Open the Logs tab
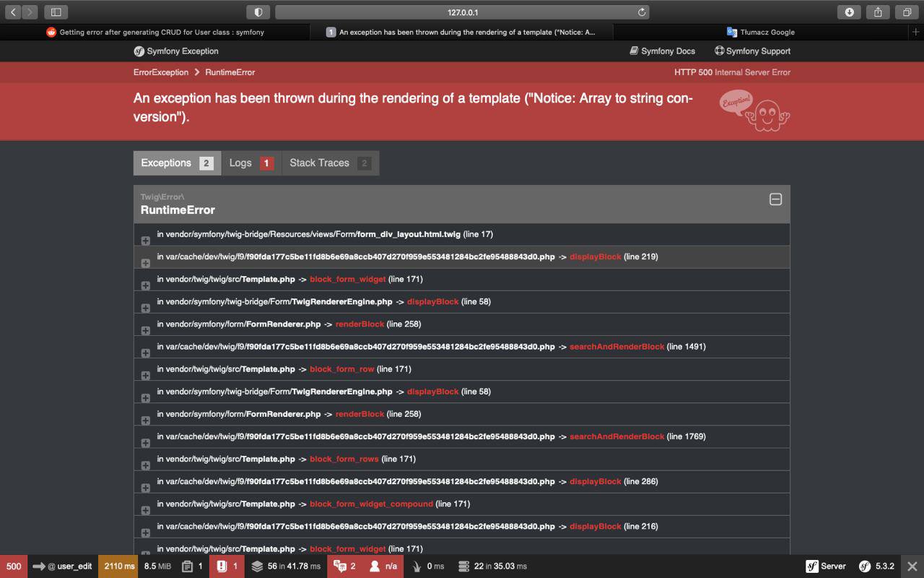The image size is (924, 578). click(x=251, y=163)
